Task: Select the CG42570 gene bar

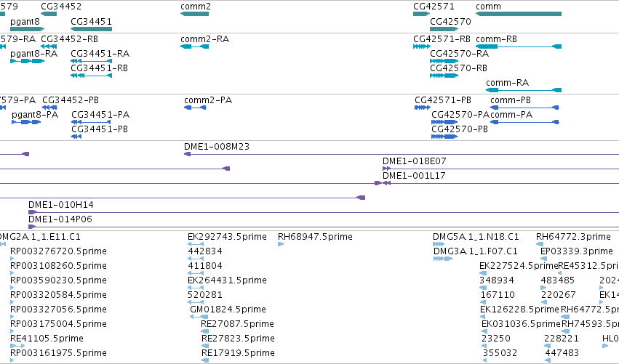Action: tap(444, 29)
